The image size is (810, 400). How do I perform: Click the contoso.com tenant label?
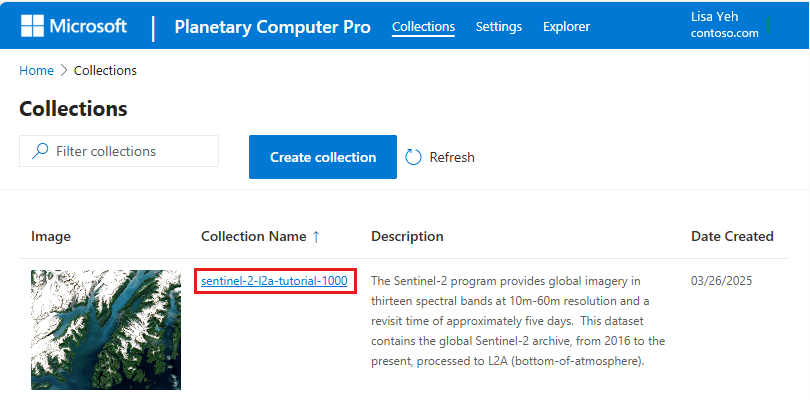click(725, 34)
